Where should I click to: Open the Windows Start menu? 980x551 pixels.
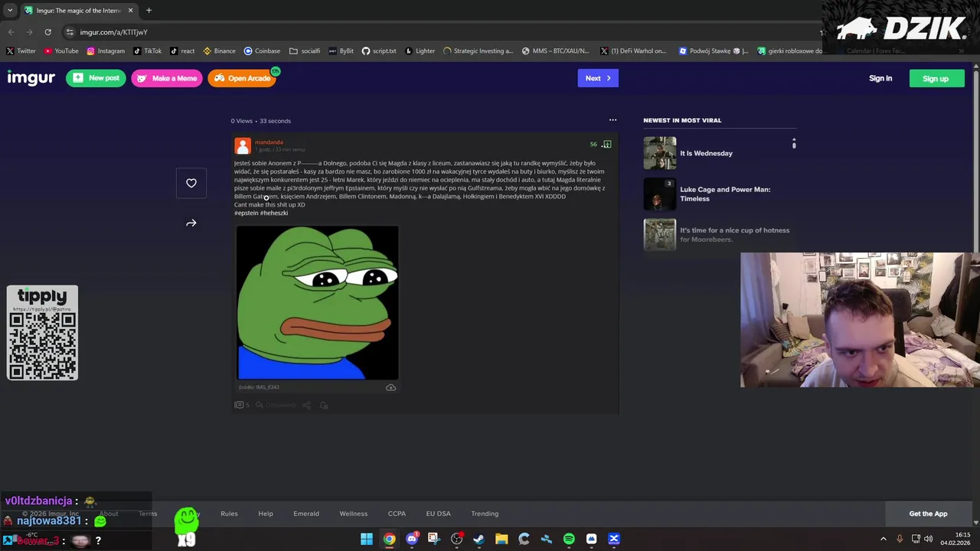click(367, 539)
